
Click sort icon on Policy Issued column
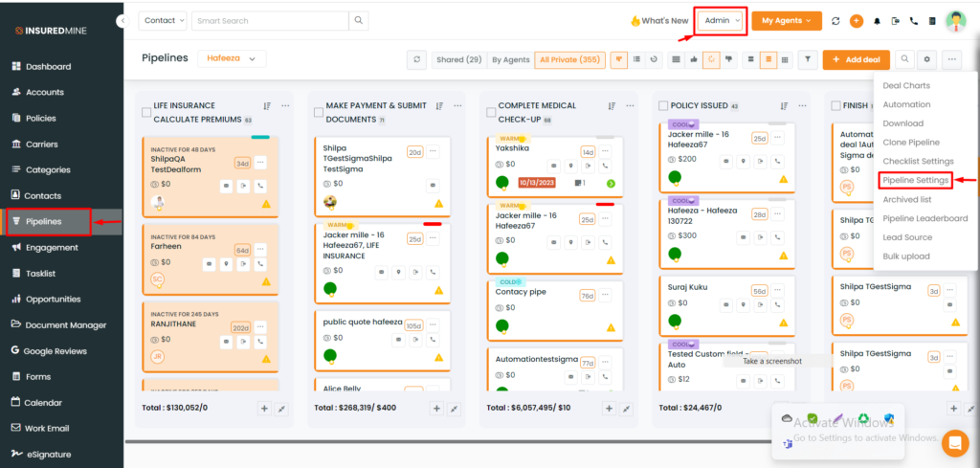tap(784, 106)
